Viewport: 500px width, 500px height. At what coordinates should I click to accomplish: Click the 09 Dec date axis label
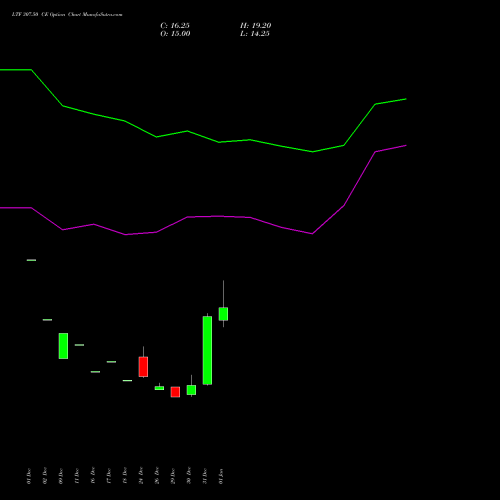pyautogui.click(x=61, y=476)
